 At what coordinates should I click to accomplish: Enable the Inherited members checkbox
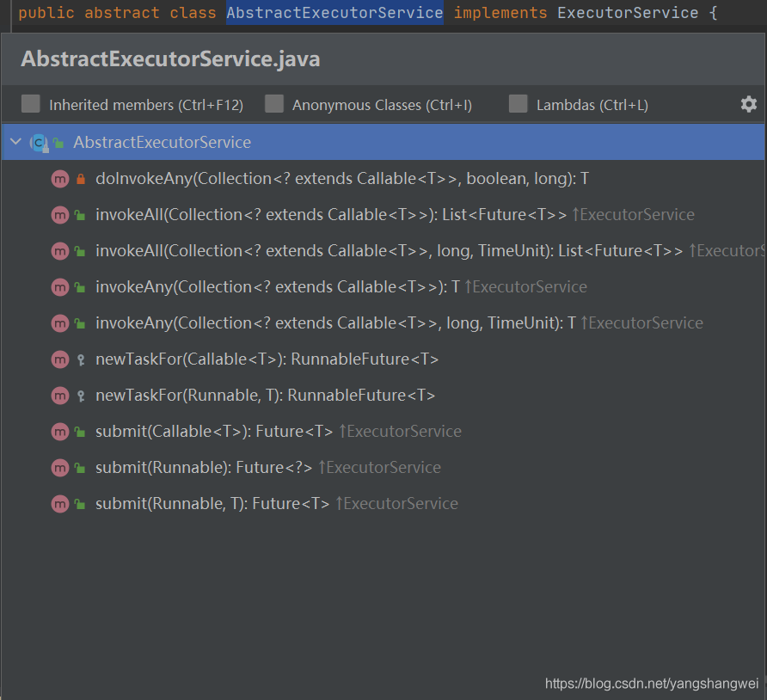pos(31,104)
